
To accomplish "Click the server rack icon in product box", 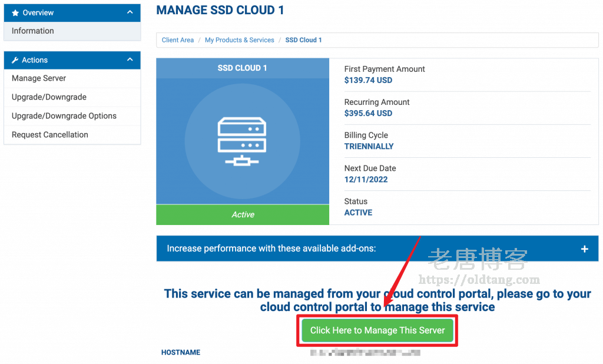I will (x=242, y=142).
